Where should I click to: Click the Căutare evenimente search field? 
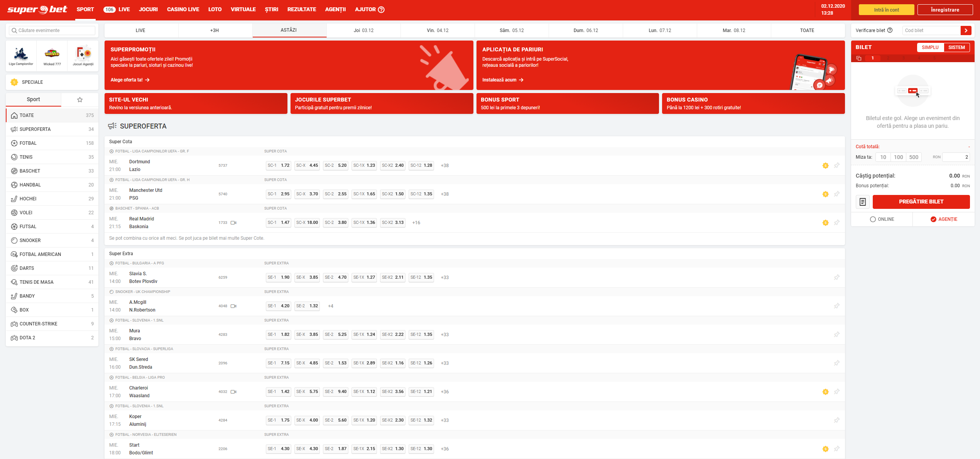(x=52, y=30)
